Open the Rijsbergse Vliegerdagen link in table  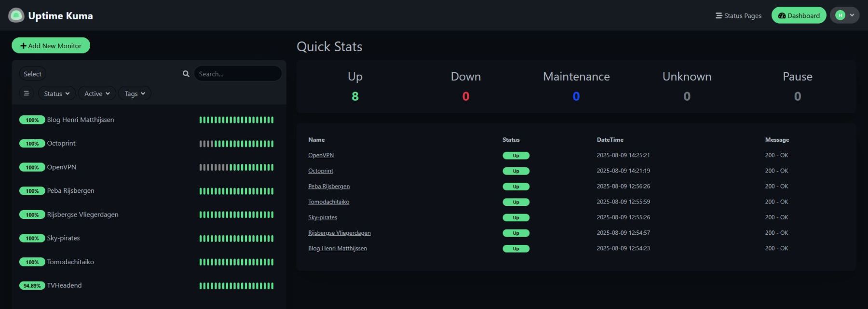(339, 233)
